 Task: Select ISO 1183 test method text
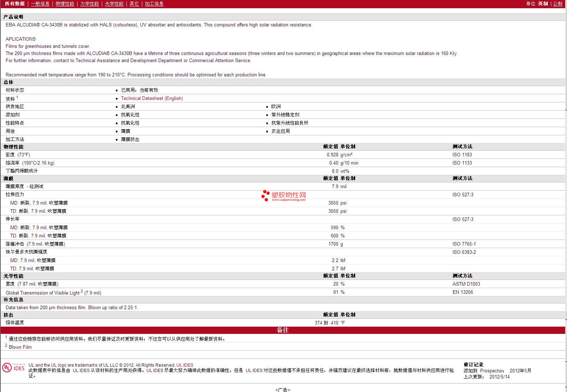(462, 155)
